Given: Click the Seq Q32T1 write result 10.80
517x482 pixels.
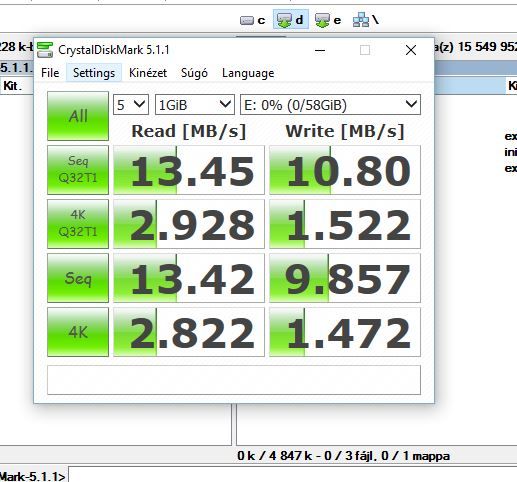Looking at the screenshot, I should (x=345, y=170).
